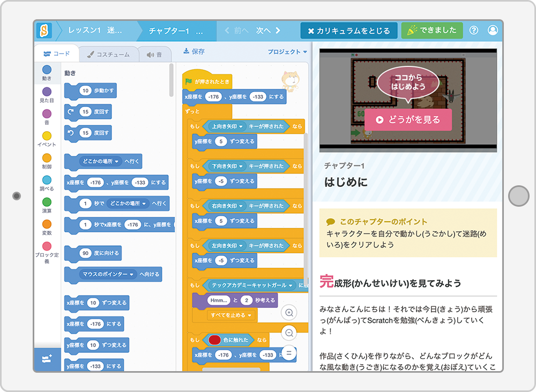Click the block palette vertical scrollbar
This screenshot has height=392, width=536.
(x=172, y=80)
